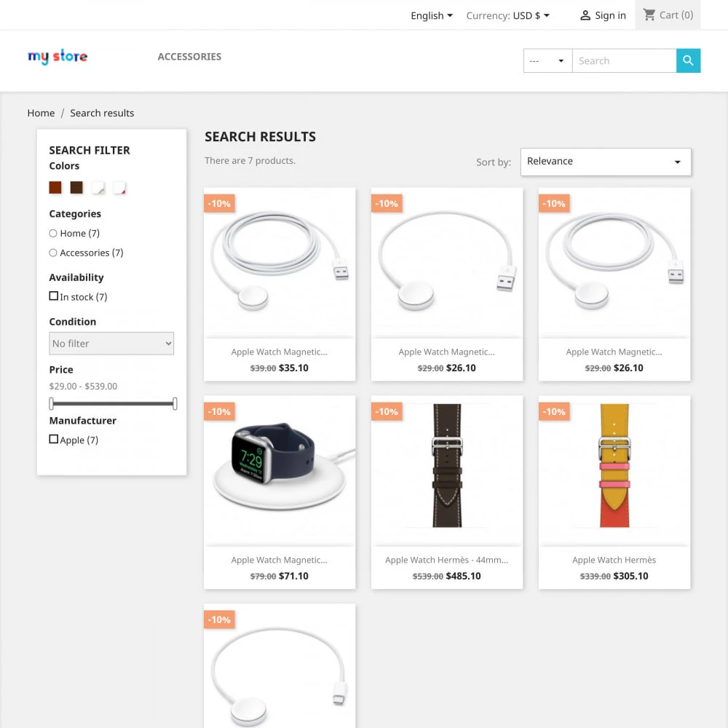This screenshot has width=728, height=728.
Task: Go to Home breadcrumb link
Action: [x=41, y=113]
